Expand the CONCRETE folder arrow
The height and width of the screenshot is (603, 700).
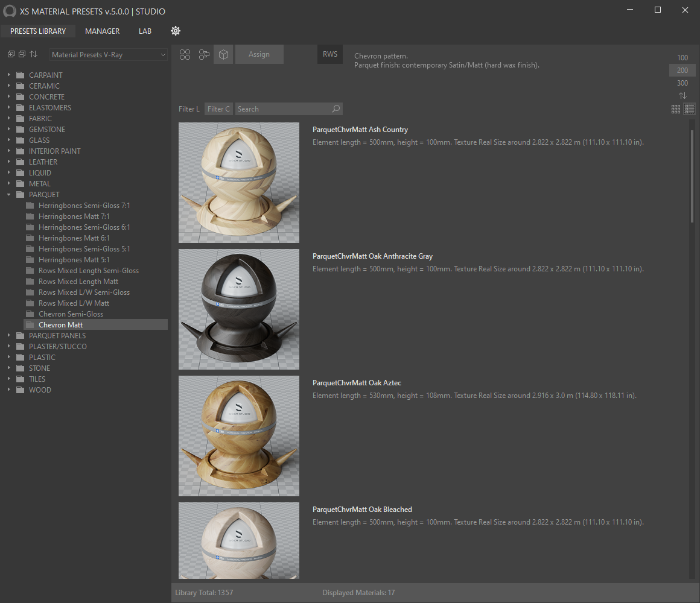pos(9,97)
